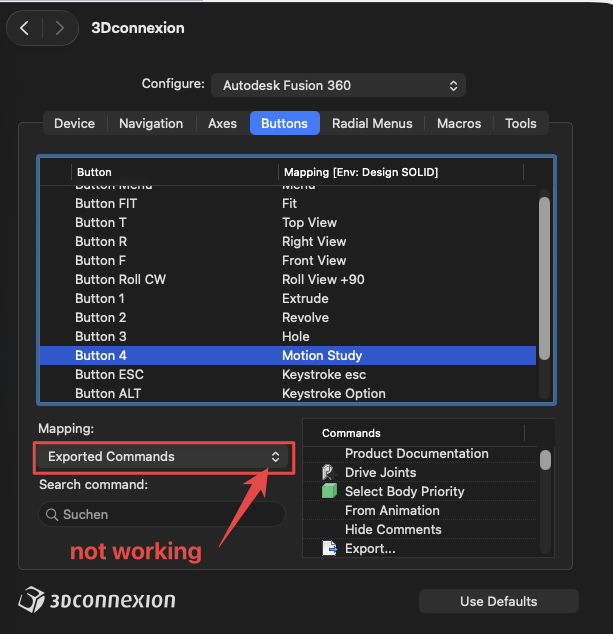Open the Exported Commands mapping dropdown

[x=163, y=457]
